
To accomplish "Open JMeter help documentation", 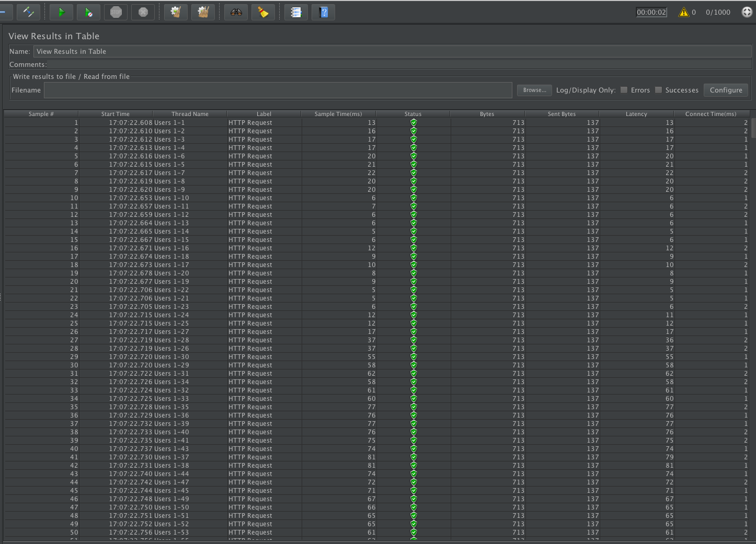I will [323, 11].
